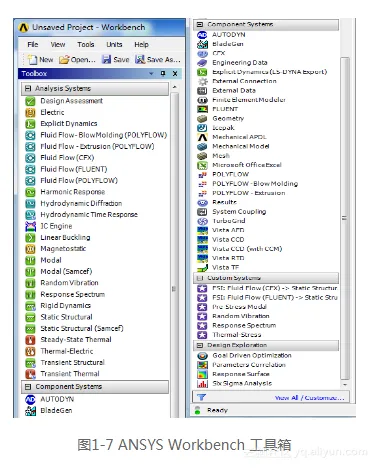Click left toolbox scrollbar up arrow

175,87
